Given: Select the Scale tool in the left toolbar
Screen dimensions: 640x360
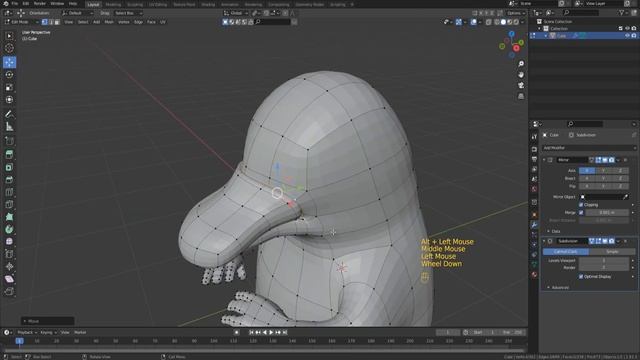Looking at the screenshot, I should tap(9, 87).
